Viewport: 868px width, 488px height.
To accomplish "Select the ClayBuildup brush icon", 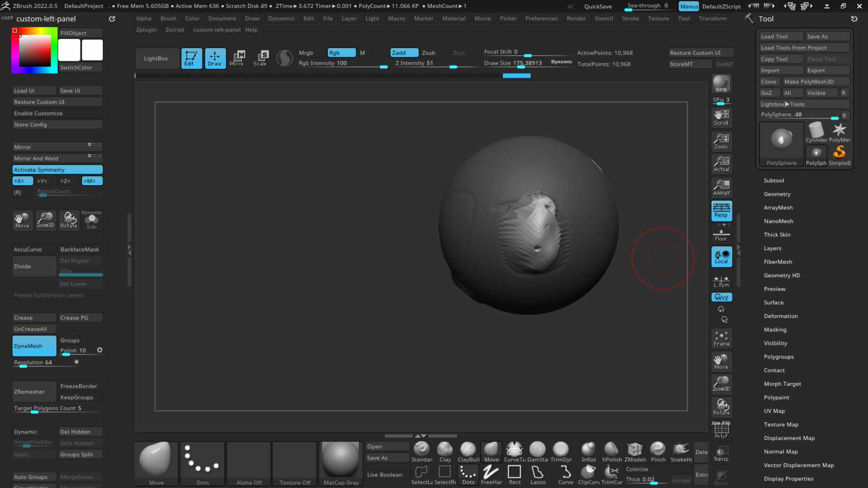I will click(x=468, y=452).
